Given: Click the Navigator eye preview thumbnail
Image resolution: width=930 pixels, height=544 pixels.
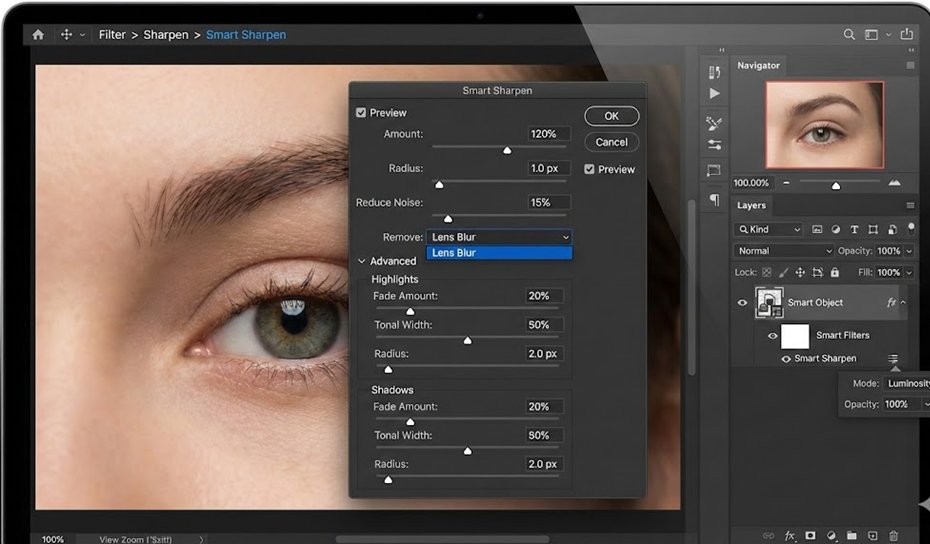Looking at the screenshot, I should coord(824,125).
